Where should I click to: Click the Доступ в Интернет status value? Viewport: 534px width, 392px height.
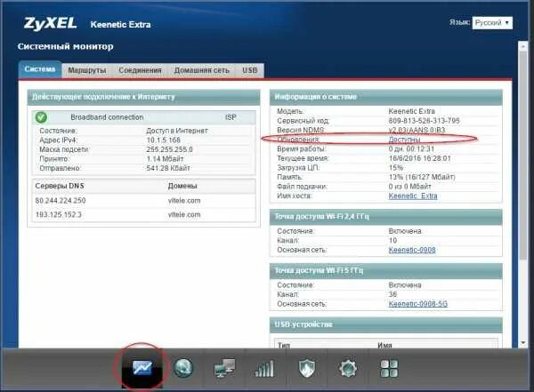pyautogui.click(x=177, y=131)
